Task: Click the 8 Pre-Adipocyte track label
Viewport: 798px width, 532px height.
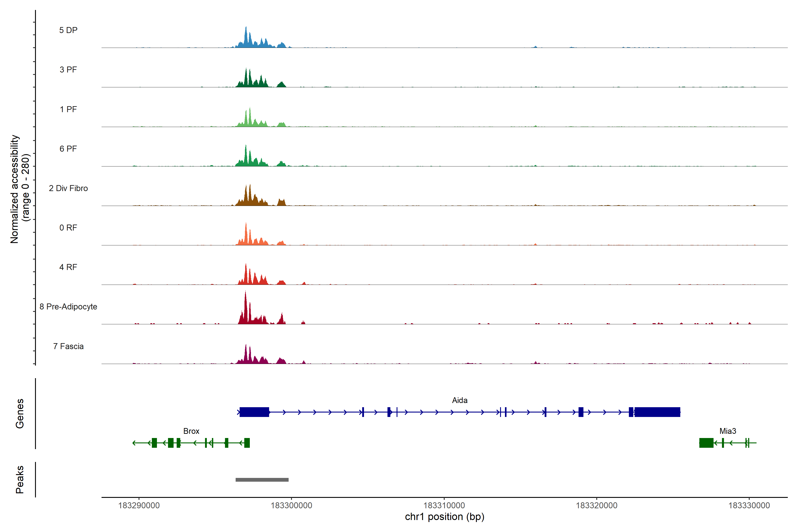Action: tap(68, 307)
